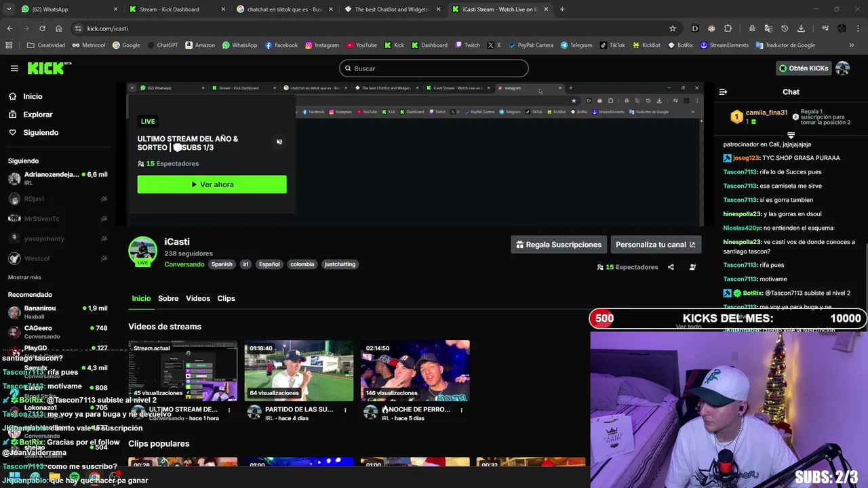Click the address bar URL kick.com/icasti
Viewport: 868px width, 488px height.
click(x=108, y=28)
